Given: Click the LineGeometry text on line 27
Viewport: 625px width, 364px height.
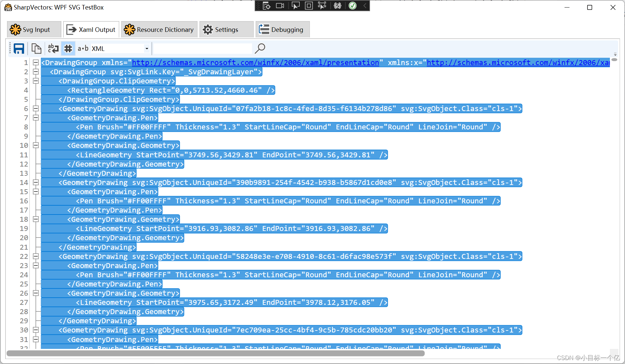Looking at the screenshot, I should [x=232, y=302].
